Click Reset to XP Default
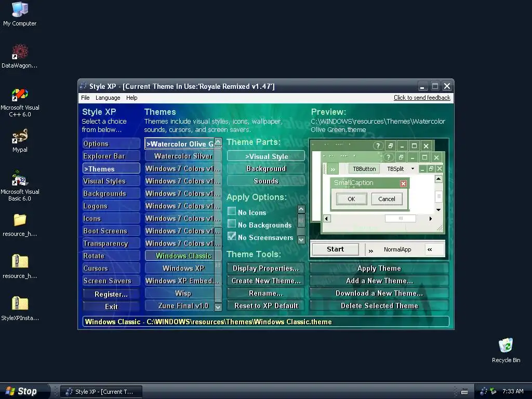The image size is (532, 399). pos(266,305)
